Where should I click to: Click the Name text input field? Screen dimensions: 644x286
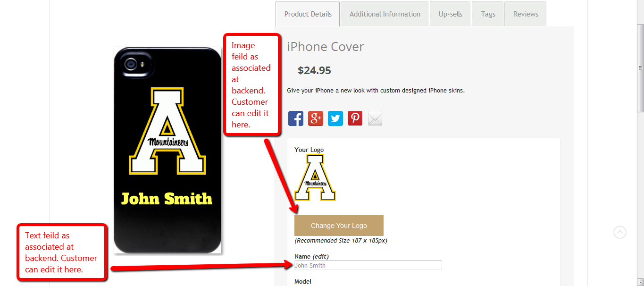coord(368,265)
